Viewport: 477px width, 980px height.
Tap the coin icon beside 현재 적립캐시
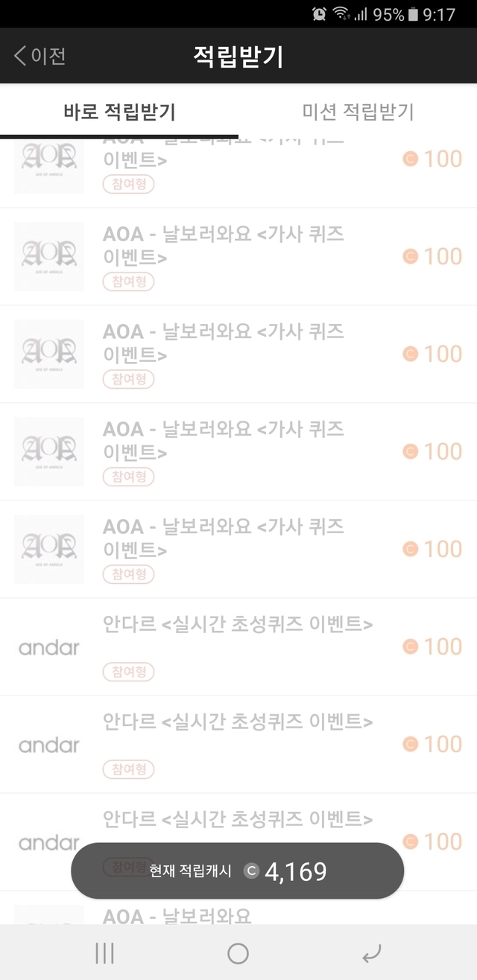pos(252,871)
